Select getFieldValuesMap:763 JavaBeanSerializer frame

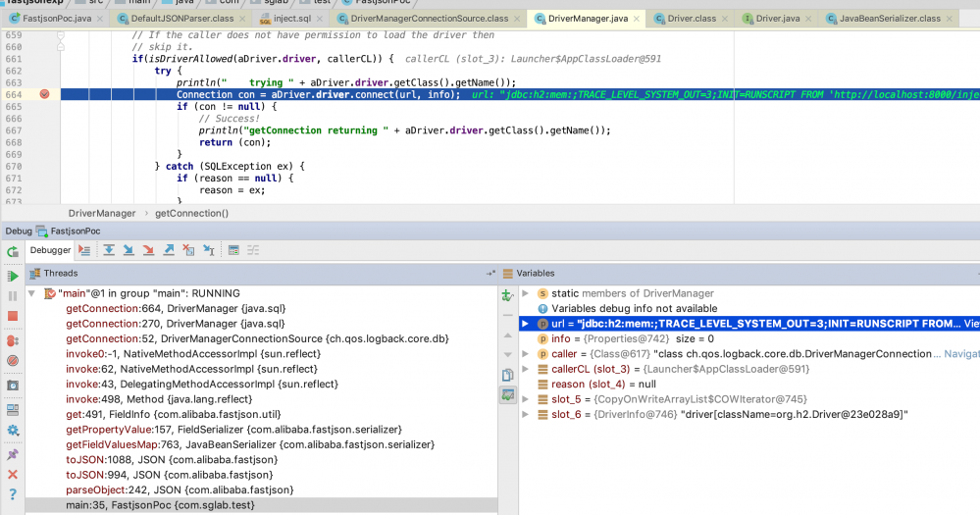click(x=250, y=444)
